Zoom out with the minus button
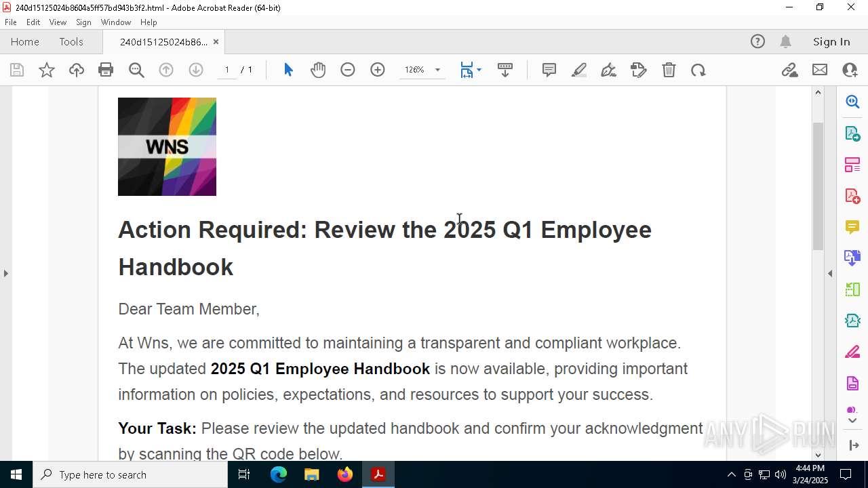Screen dimensions: 868x488 (348, 70)
